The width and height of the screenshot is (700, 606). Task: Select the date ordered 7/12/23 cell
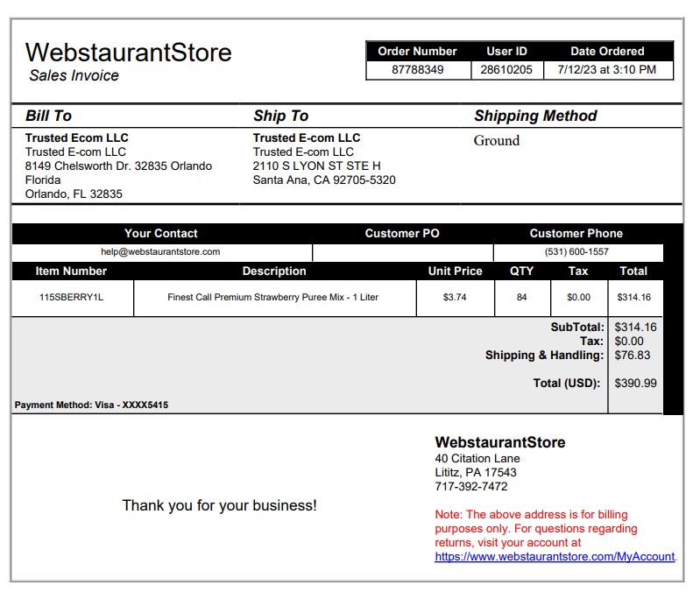click(x=607, y=70)
